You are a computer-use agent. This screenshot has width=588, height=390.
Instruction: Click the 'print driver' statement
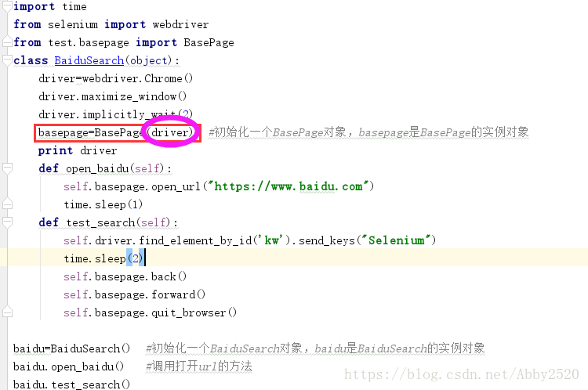click(x=78, y=150)
